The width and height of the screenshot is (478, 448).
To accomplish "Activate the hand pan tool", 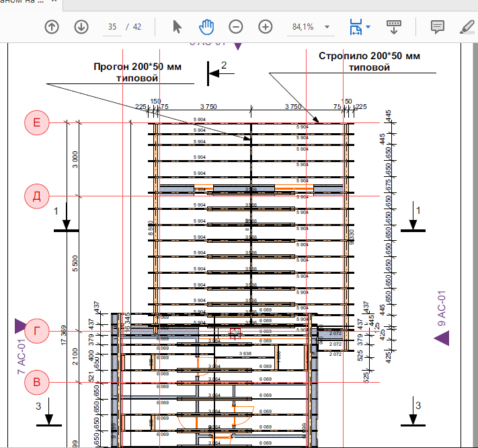I will (x=206, y=27).
